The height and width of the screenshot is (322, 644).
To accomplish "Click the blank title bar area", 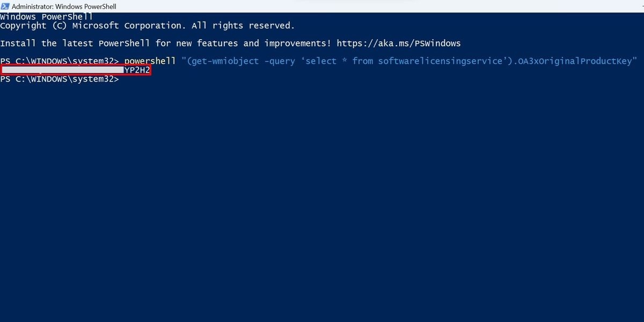I will [x=376, y=6].
